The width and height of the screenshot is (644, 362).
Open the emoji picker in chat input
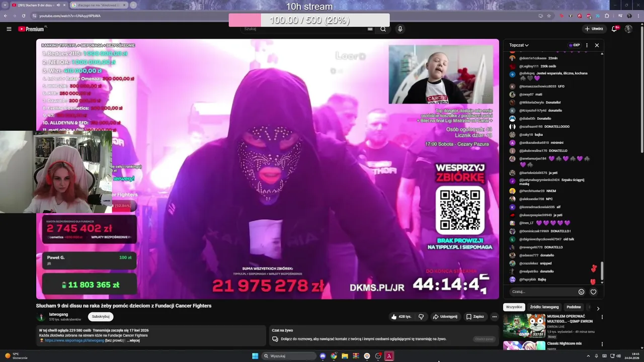point(582,292)
